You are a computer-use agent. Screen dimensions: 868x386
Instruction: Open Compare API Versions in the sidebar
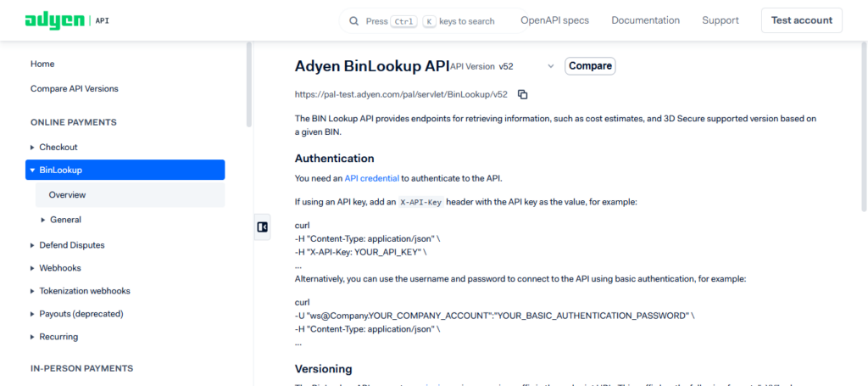(x=75, y=88)
